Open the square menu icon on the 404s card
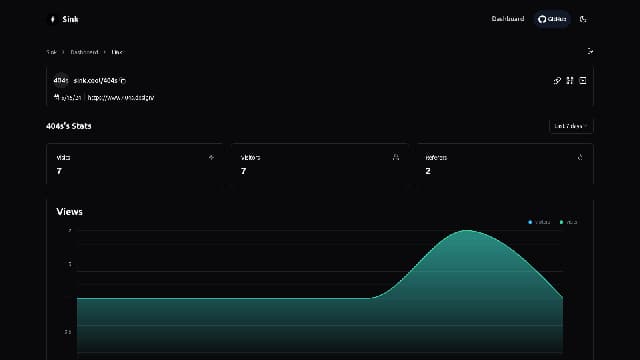The height and width of the screenshot is (360, 640). click(583, 81)
